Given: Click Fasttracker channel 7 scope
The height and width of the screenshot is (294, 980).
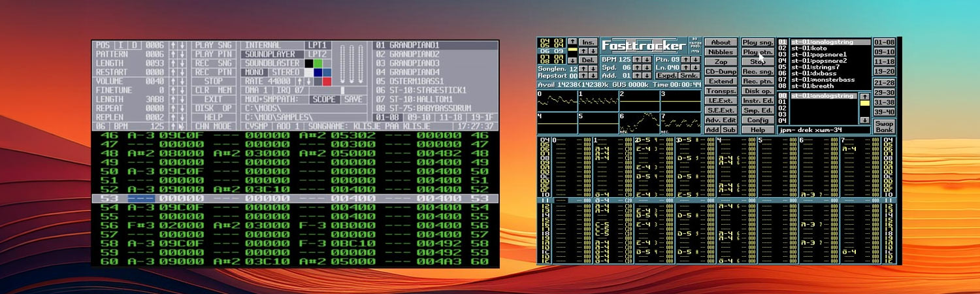Looking at the screenshot, I should (681, 123).
